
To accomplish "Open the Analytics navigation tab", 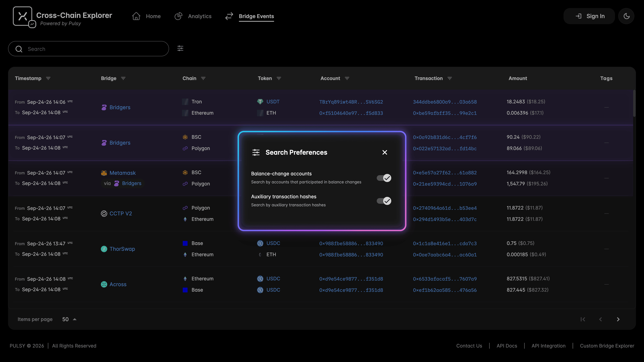I will pos(193,16).
